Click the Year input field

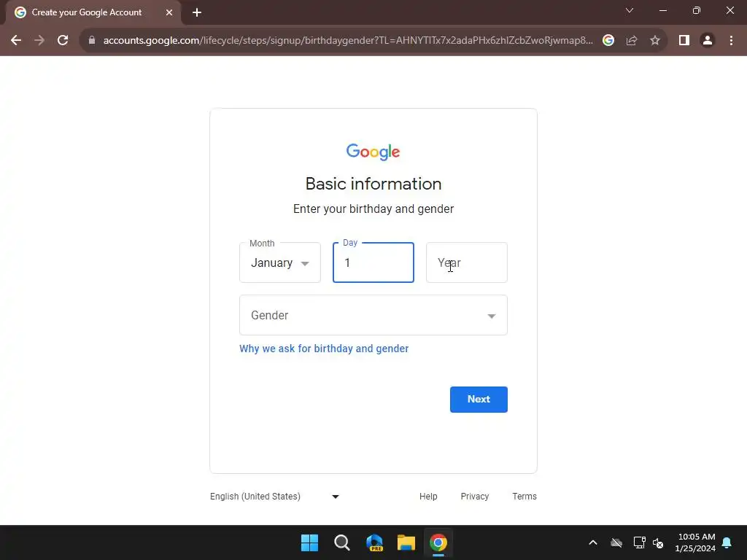coord(467,262)
